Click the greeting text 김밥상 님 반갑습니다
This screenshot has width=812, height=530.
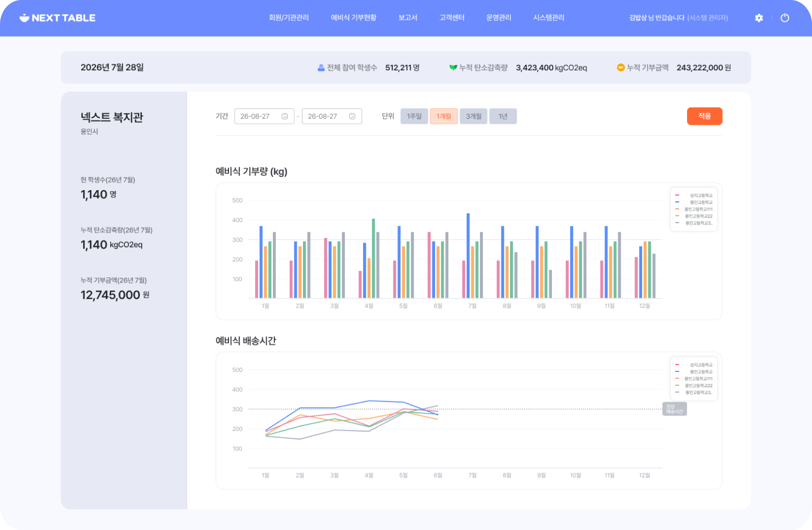tap(657, 18)
